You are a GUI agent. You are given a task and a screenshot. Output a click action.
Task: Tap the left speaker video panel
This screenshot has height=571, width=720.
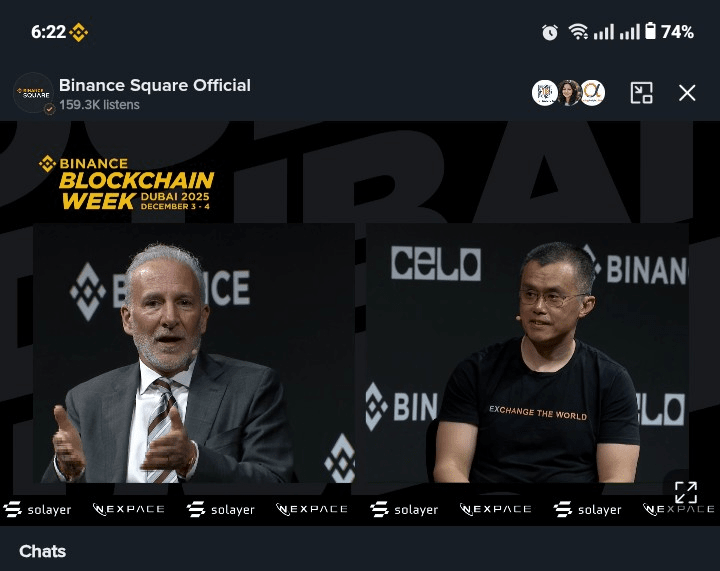pyautogui.click(x=194, y=353)
